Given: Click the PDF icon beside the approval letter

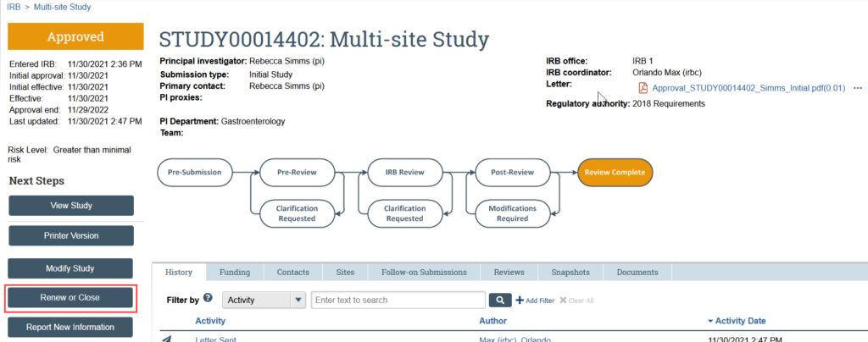Looking at the screenshot, I should pos(643,88).
